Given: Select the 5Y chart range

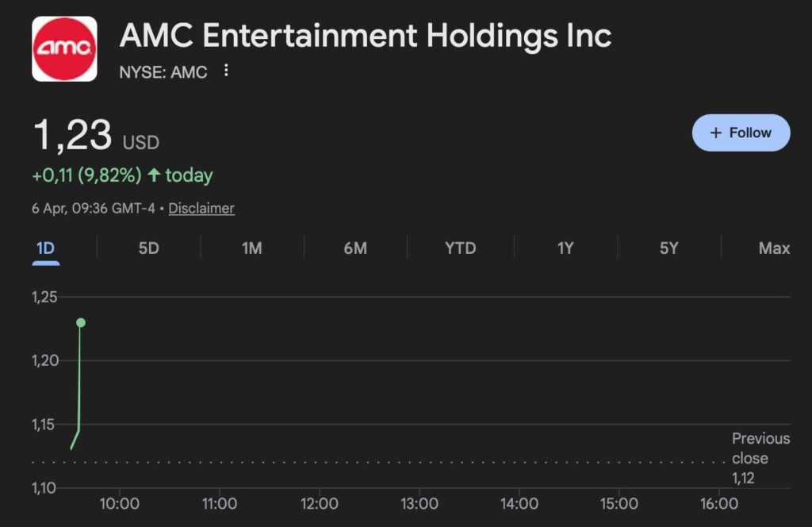Looking at the screenshot, I should [x=668, y=248].
